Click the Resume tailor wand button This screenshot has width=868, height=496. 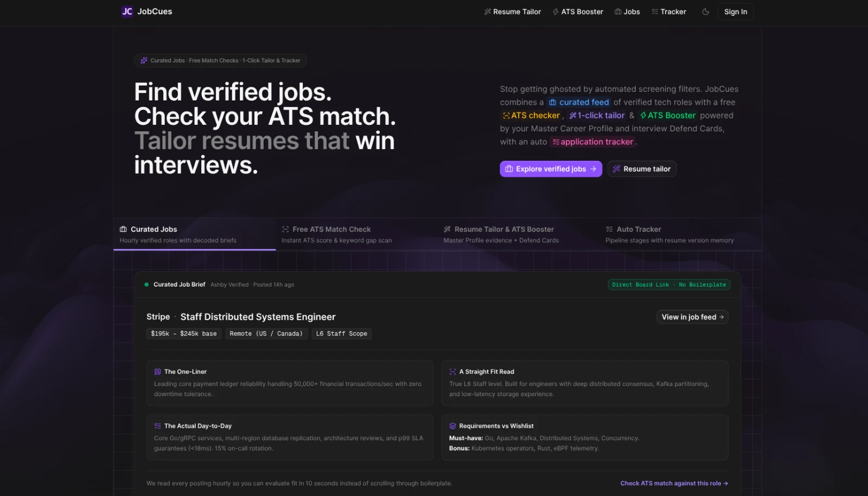pyautogui.click(x=642, y=169)
